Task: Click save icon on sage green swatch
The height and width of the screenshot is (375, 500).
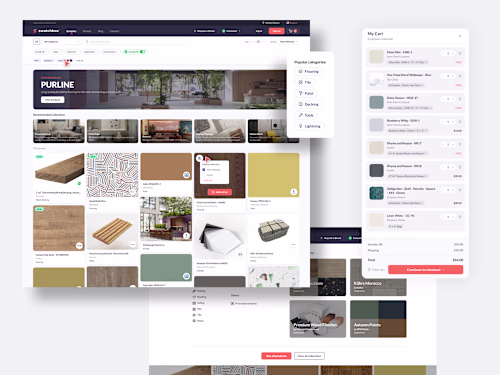Action: pos(186,276)
